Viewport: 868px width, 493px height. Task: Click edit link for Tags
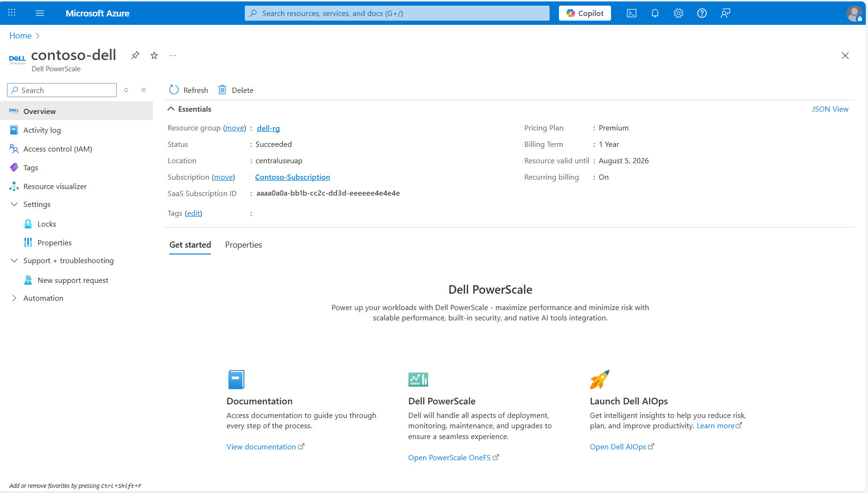tap(193, 213)
